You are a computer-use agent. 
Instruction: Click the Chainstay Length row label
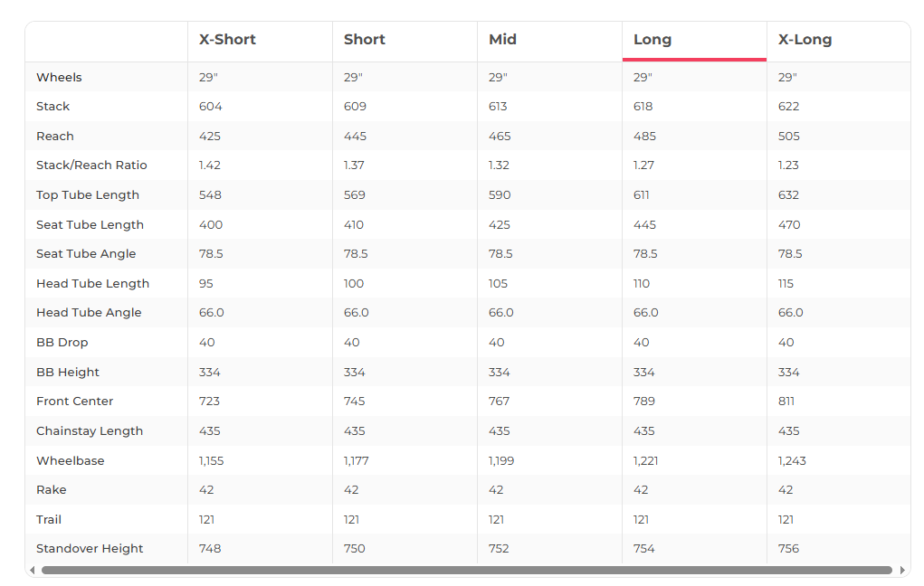[90, 430]
